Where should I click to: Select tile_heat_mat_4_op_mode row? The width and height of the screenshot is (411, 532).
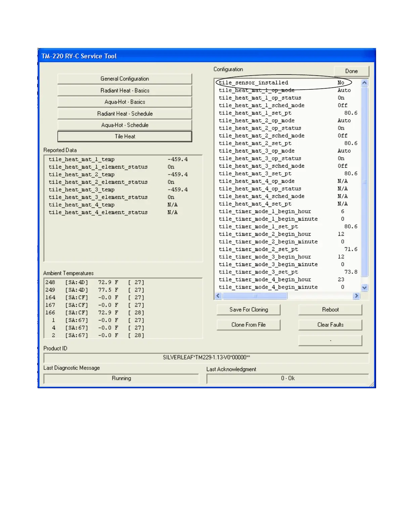pos(287,181)
